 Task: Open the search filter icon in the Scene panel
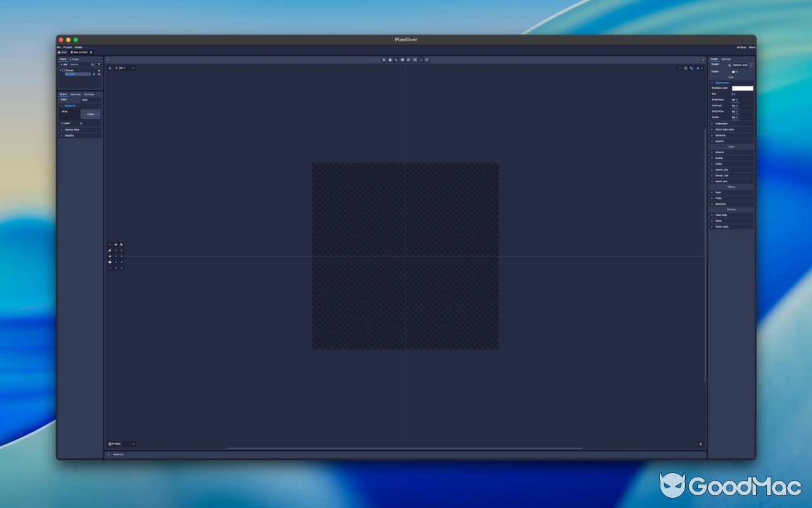click(99, 64)
